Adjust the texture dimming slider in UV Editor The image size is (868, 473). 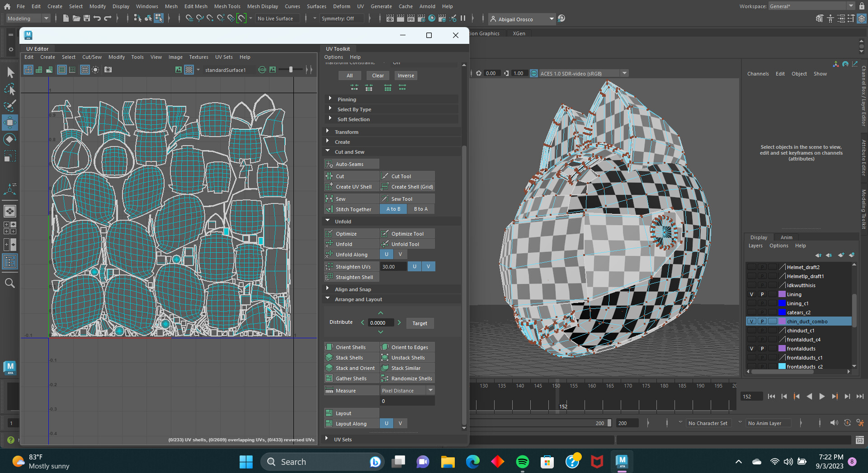[x=291, y=70]
